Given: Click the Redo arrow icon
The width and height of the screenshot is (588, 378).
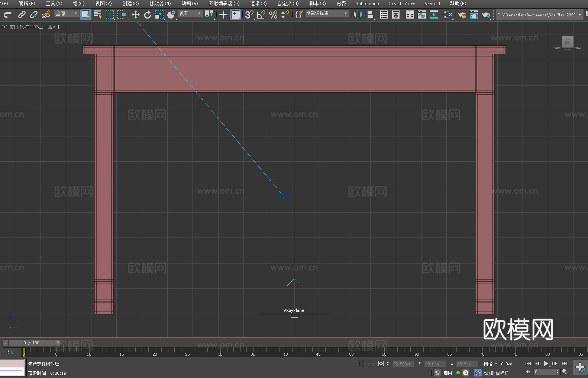Looking at the screenshot, I should (x=7, y=14).
